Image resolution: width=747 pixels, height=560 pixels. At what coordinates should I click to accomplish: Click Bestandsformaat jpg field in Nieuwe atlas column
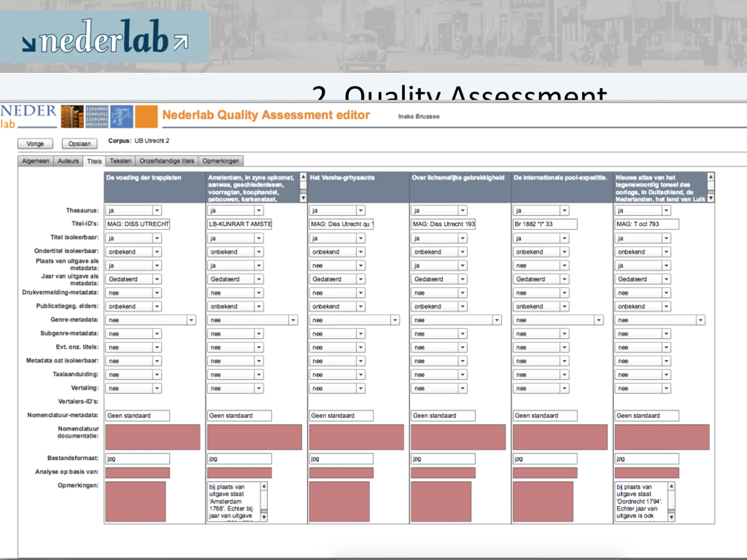click(647, 459)
